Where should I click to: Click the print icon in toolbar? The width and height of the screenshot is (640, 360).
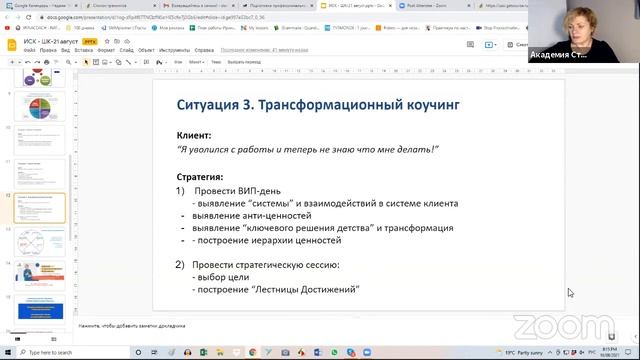pyautogui.click(x=47, y=62)
